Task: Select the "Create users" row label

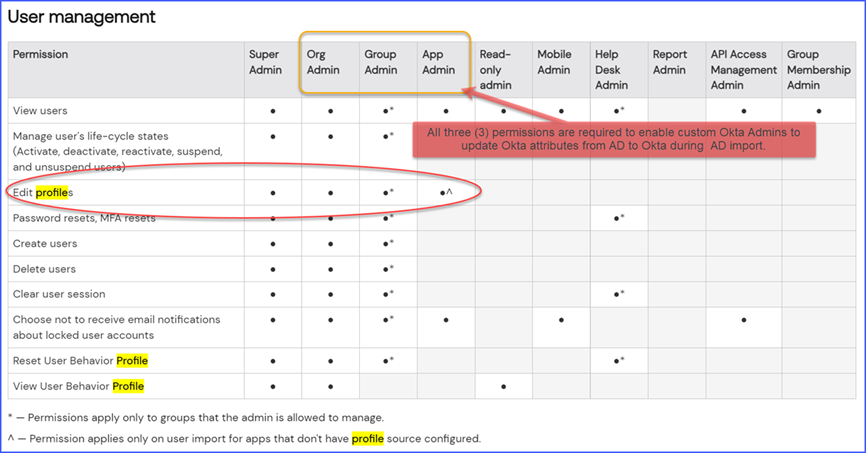Action: [45, 244]
